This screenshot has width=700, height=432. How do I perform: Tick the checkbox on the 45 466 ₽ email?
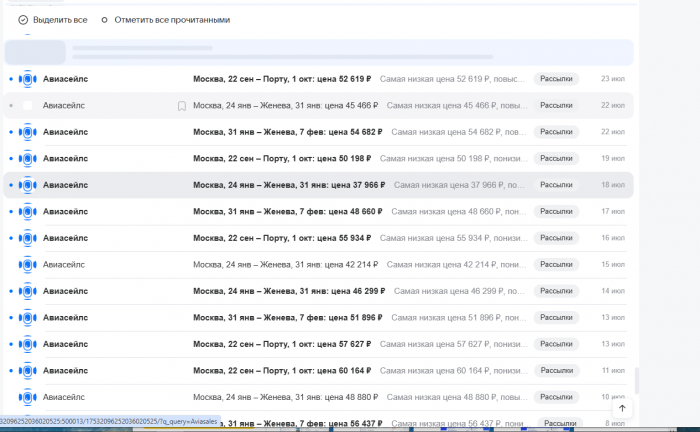27,105
